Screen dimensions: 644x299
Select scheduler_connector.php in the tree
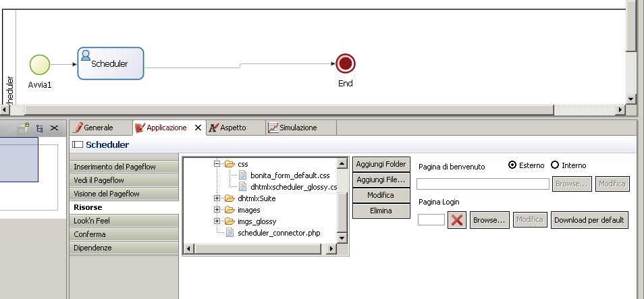tap(279, 233)
